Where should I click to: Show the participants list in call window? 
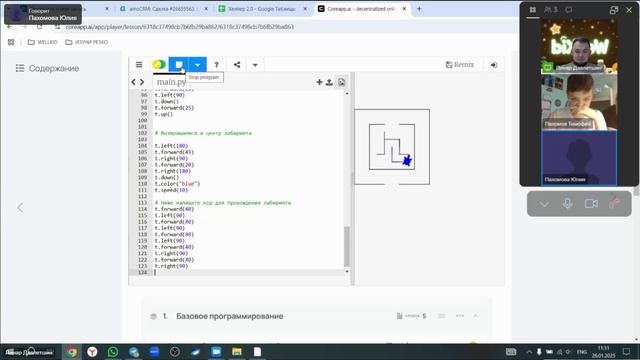(x=551, y=10)
